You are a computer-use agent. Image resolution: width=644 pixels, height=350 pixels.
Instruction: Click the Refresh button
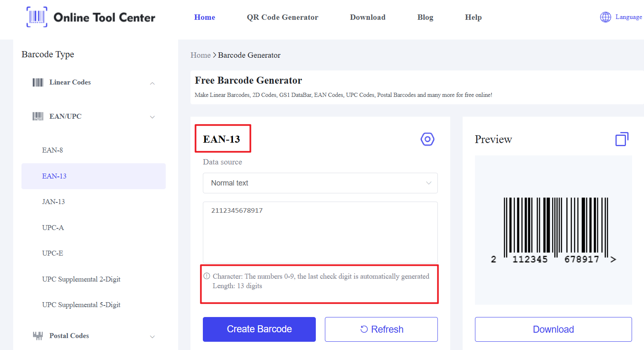pyautogui.click(x=381, y=329)
